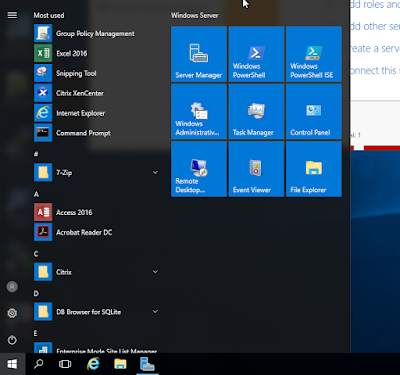Click the 'C' letter group header
Viewport: 400px width, 375px height.
(36, 254)
